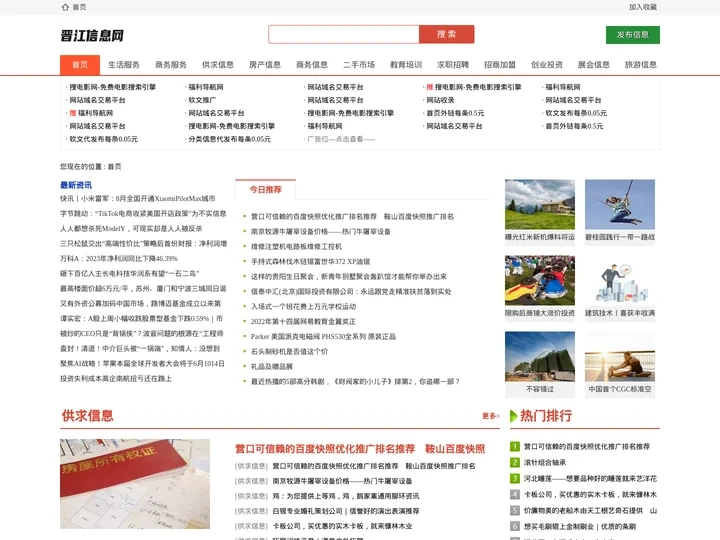This screenshot has width=720, height=540.
Task: Click rank 4 badge in 热门排行
Action: pos(515,495)
